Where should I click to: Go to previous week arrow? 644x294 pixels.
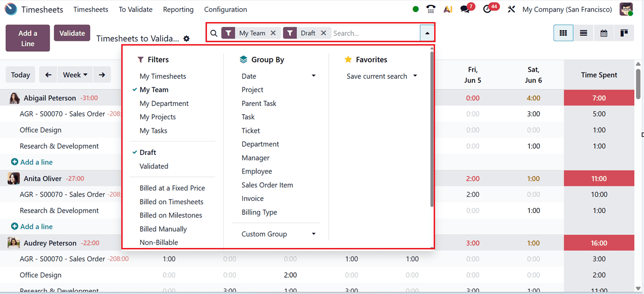coord(48,75)
